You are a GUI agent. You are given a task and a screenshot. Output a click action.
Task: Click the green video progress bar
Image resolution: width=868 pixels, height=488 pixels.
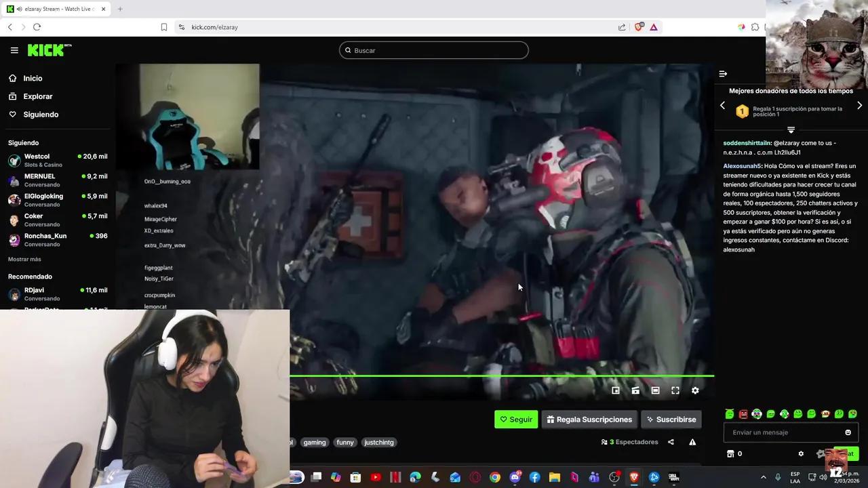(x=502, y=375)
